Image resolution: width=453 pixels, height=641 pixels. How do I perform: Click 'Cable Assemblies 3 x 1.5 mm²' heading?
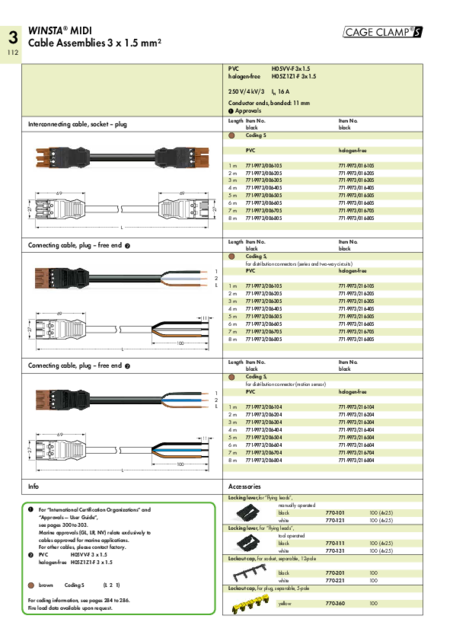[94, 43]
